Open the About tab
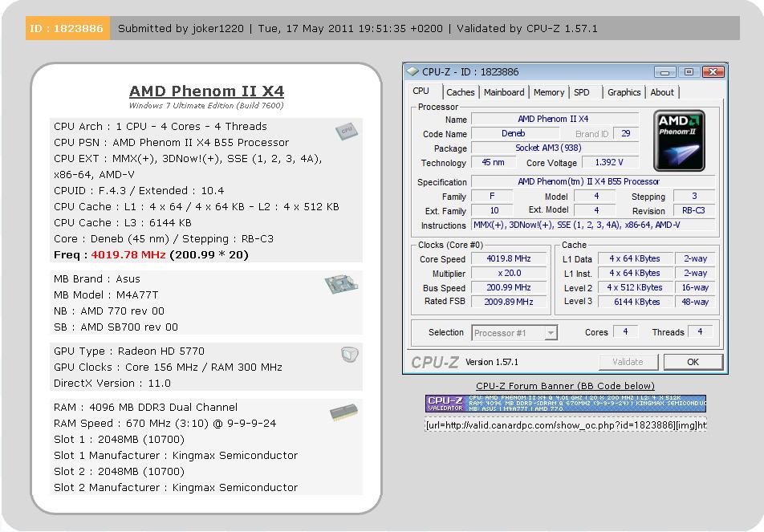The height and width of the screenshot is (532, 764). [x=662, y=92]
